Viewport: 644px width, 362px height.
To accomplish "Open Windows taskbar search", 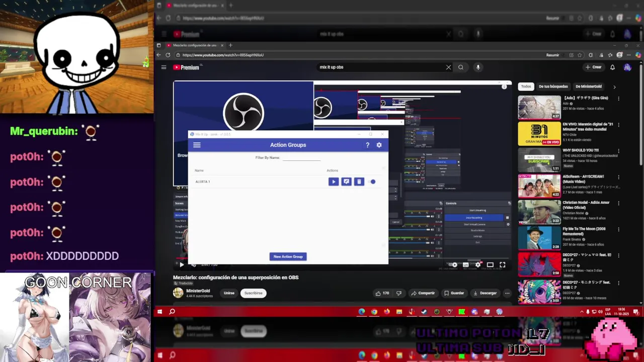I will tap(172, 312).
